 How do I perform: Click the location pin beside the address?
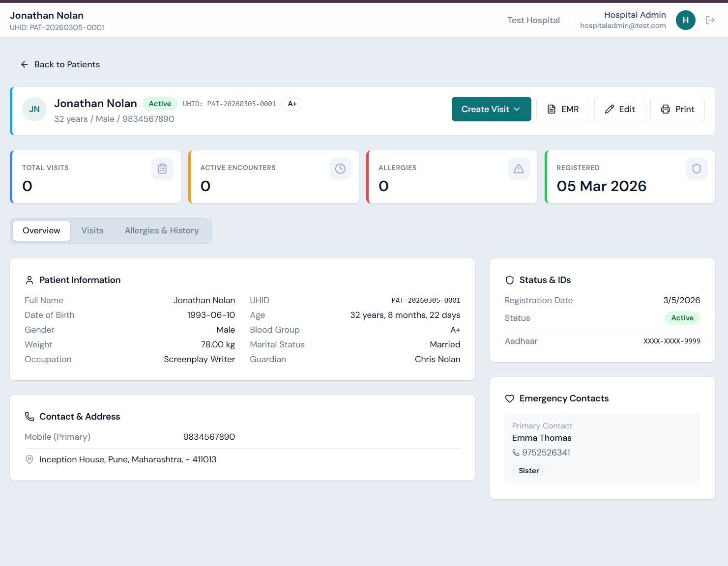coord(29,459)
